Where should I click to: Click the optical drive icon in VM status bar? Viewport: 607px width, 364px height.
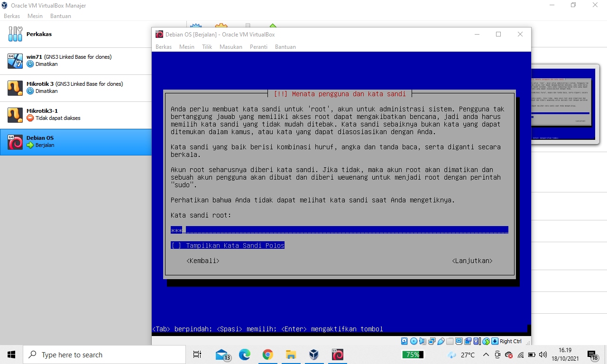click(414, 341)
